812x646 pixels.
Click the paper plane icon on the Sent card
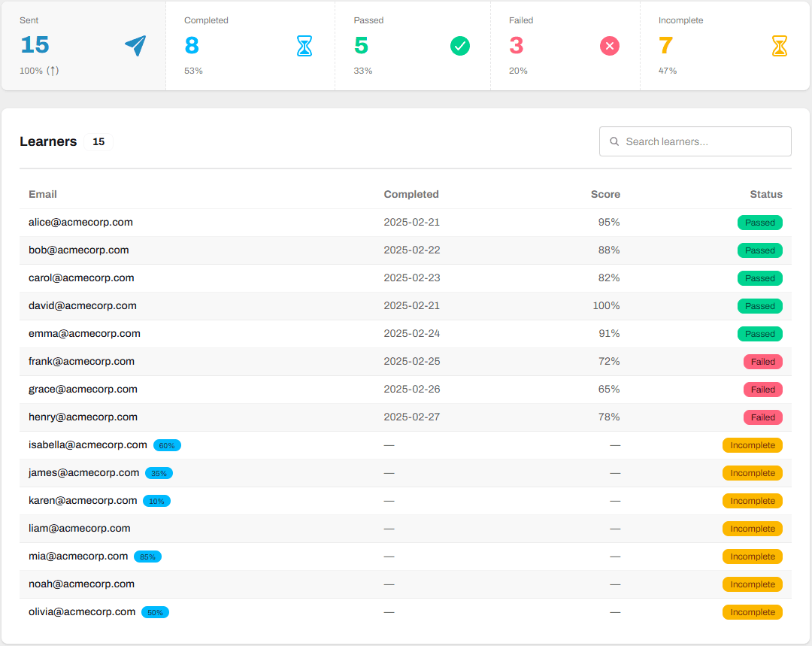coord(137,46)
